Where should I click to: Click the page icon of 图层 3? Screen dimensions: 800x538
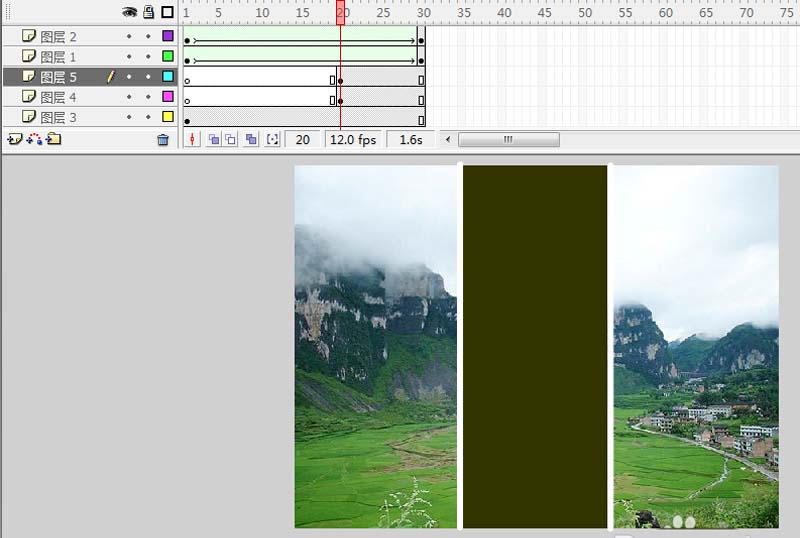point(29,116)
